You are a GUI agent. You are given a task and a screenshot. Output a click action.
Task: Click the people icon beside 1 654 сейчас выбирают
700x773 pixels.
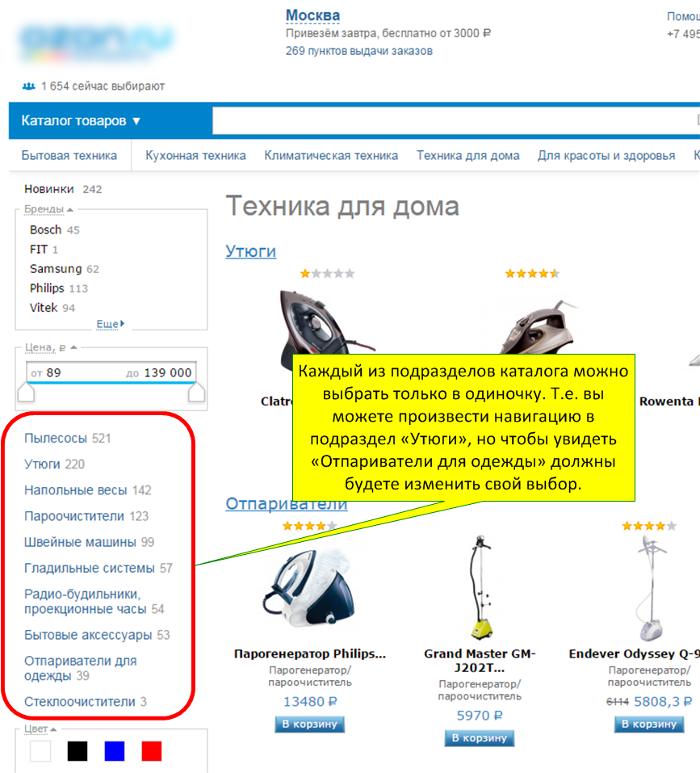coord(28,86)
